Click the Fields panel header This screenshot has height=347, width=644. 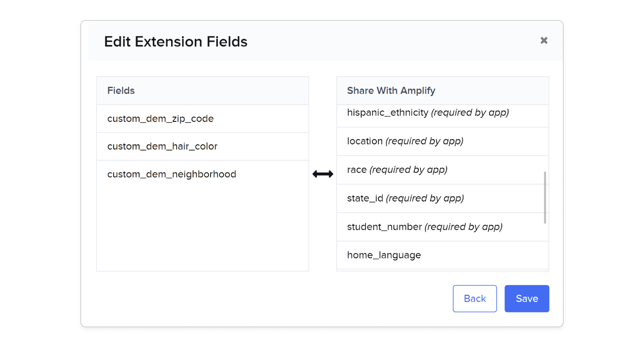point(121,90)
